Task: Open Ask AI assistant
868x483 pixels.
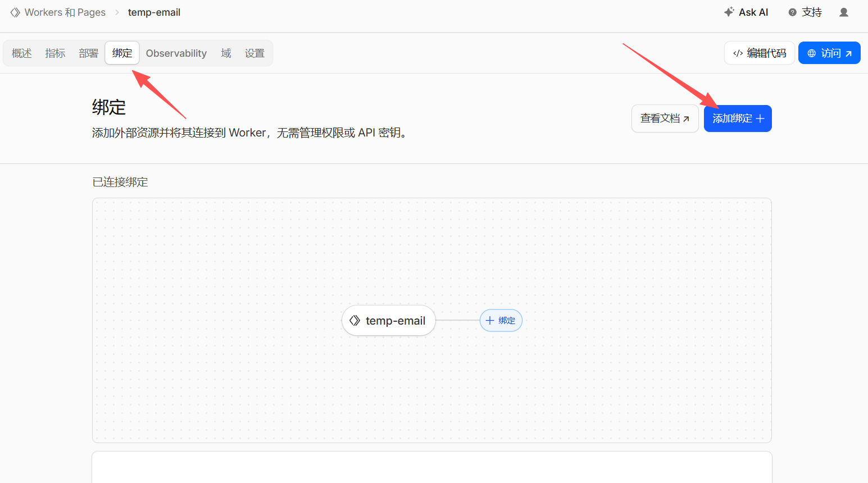Action: tap(746, 12)
